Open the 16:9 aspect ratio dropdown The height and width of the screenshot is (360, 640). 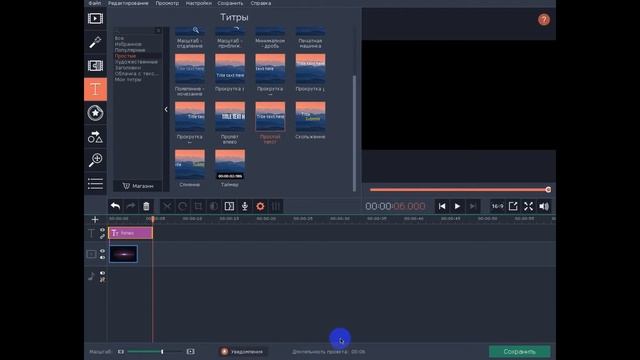[497, 206]
